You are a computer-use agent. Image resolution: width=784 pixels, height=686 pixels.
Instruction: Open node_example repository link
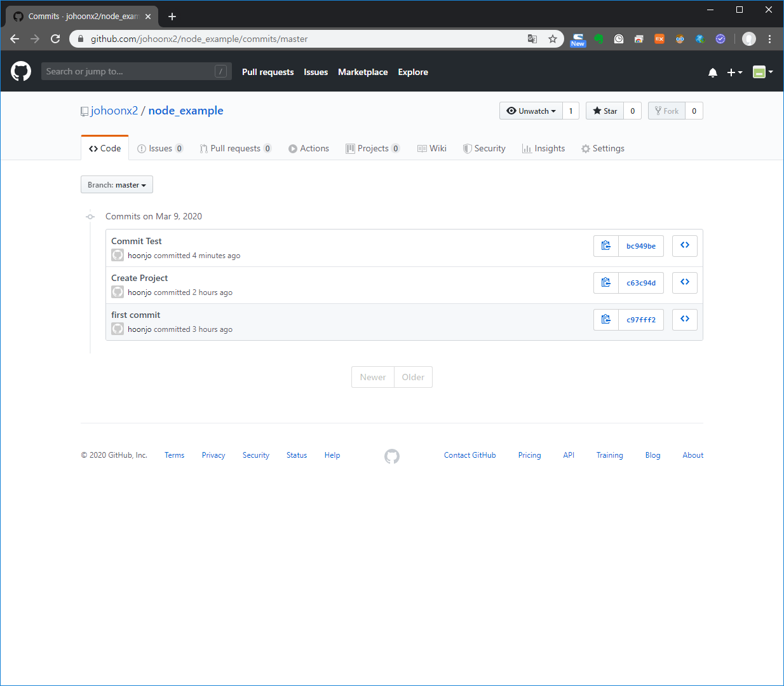(186, 111)
